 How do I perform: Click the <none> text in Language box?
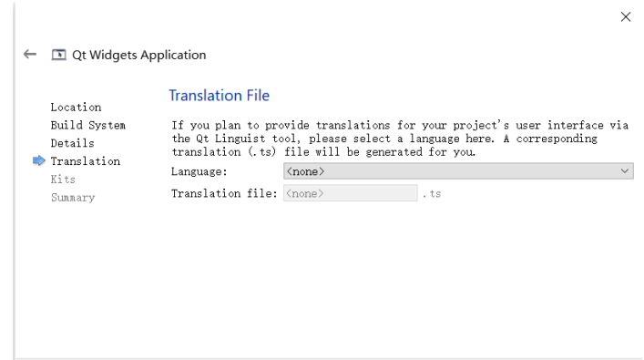click(x=305, y=171)
